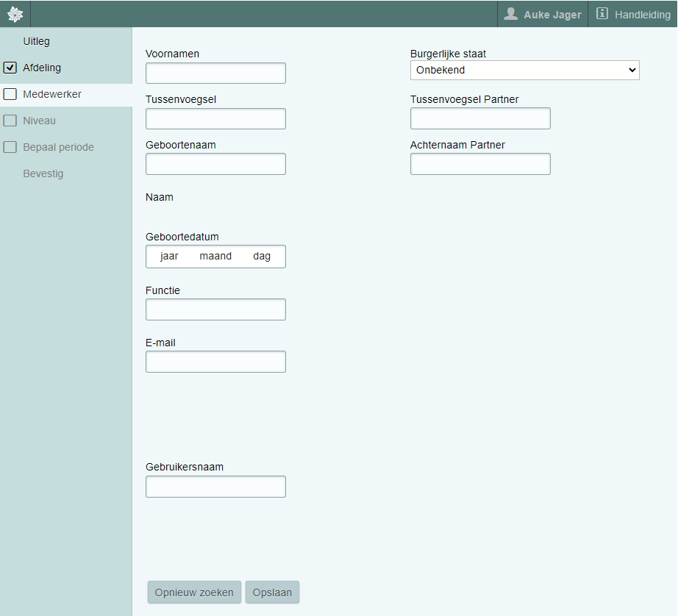Toggle the Bepaal periode checkbox
678x616 pixels.
(x=10, y=147)
